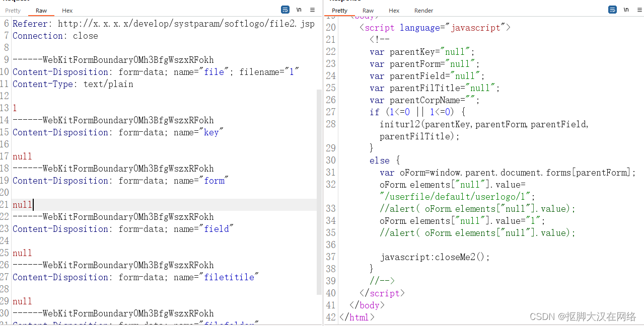Select the Request Raw tab
This screenshot has height=326, width=644.
coord(41,11)
